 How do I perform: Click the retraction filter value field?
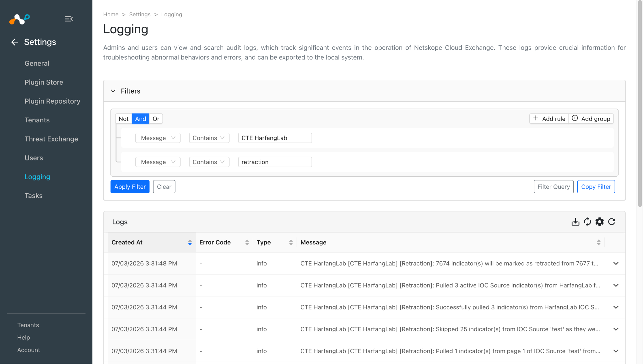coord(275,162)
